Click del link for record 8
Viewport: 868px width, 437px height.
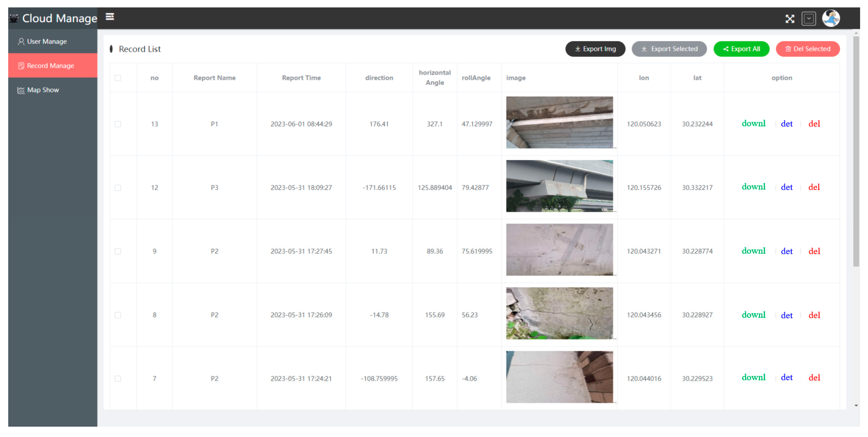pos(814,315)
